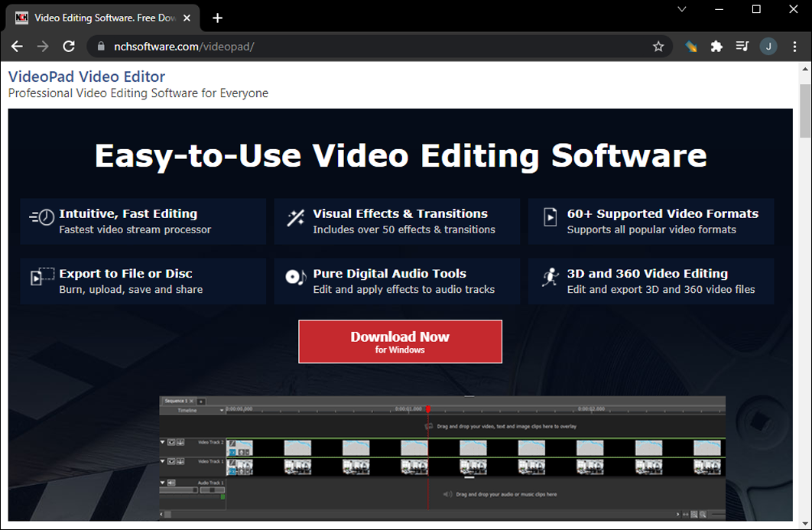Click the red playhead marker on ruler
Screen dimensions: 812x530
(x=428, y=409)
